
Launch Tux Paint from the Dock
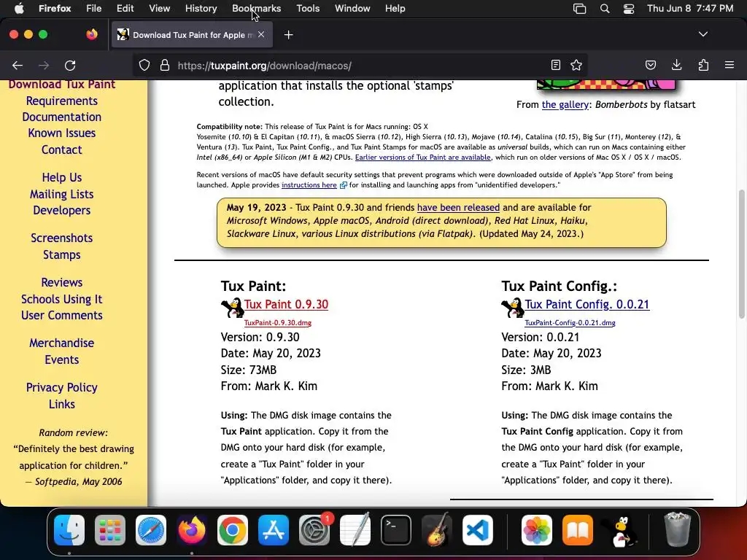[x=620, y=531]
